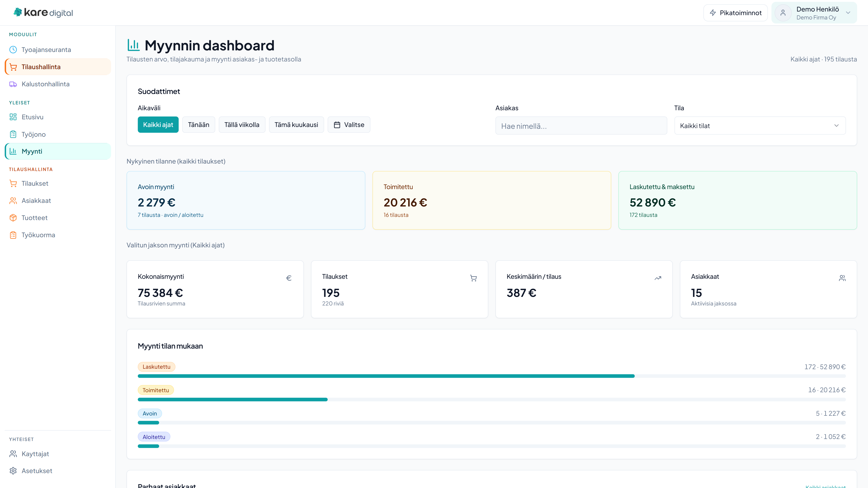Screen dimensions: 868x488
Task: Open the Avoin myynti summary card
Action: click(246, 200)
